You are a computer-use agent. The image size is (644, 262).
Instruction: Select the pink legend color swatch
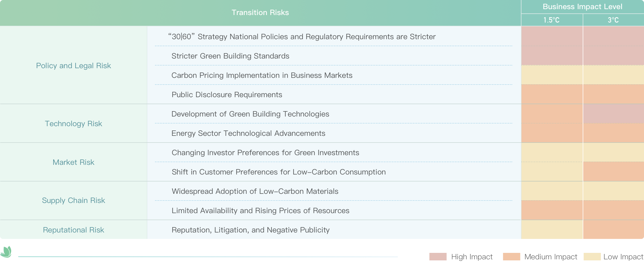[x=438, y=256]
